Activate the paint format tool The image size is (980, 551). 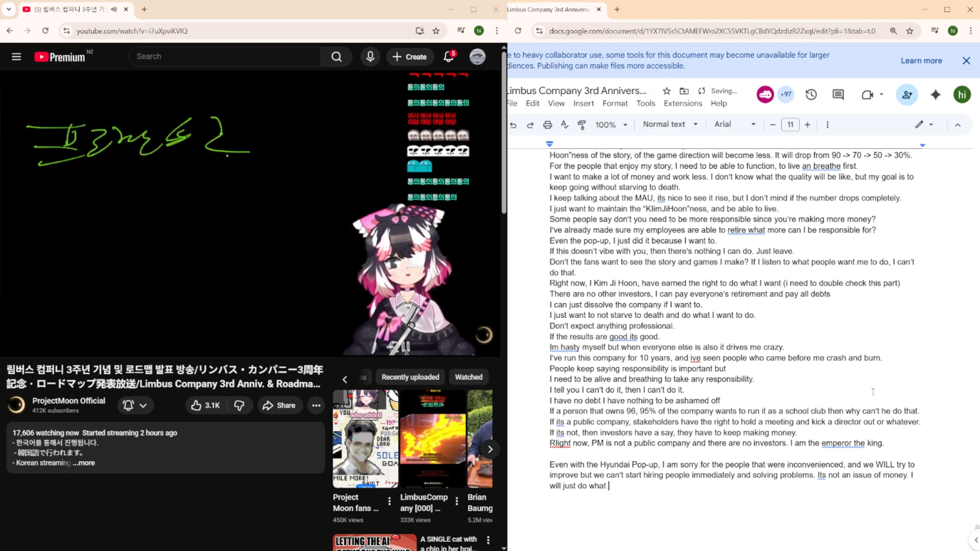tap(582, 125)
